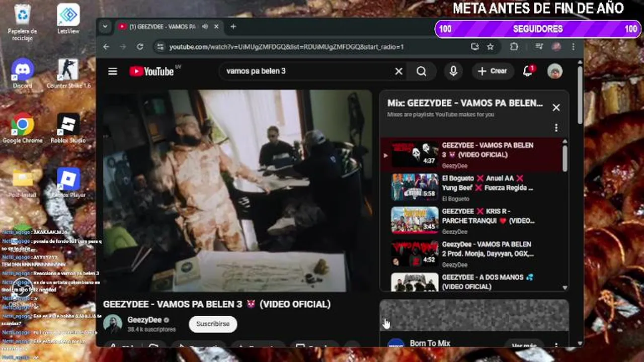Click the playlist panel scrollbar thumb

pyautogui.click(x=565, y=158)
